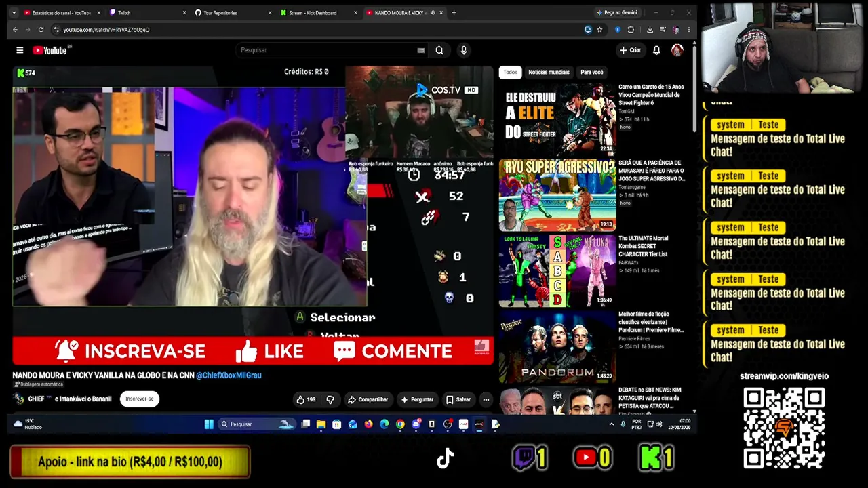Open the weather widget on the taskbar
Image resolution: width=868 pixels, height=488 pixels.
(27, 424)
